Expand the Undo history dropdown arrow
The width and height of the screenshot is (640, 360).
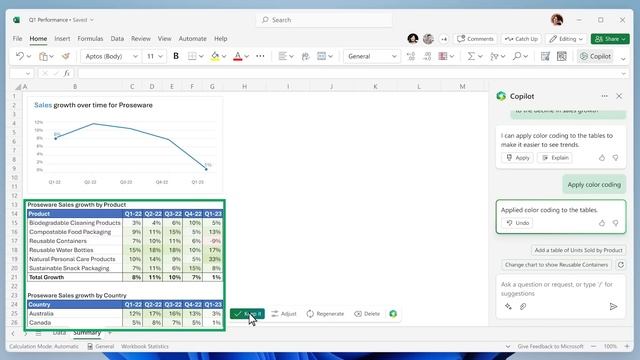[29, 56]
